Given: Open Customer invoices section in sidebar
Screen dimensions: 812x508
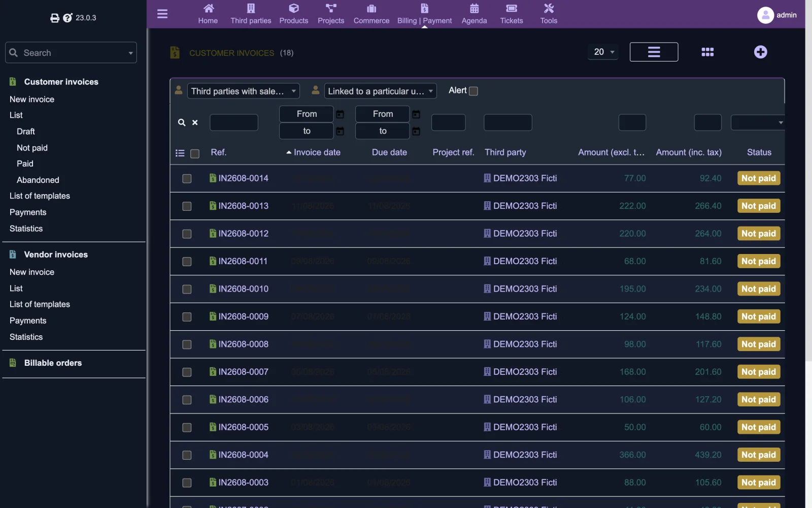Looking at the screenshot, I should pyautogui.click(x=61, y=82).
